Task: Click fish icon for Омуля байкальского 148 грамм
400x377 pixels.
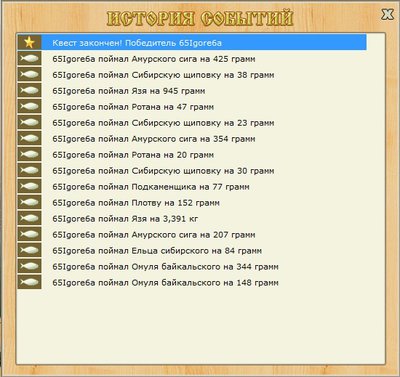Action: coord(29,283)
